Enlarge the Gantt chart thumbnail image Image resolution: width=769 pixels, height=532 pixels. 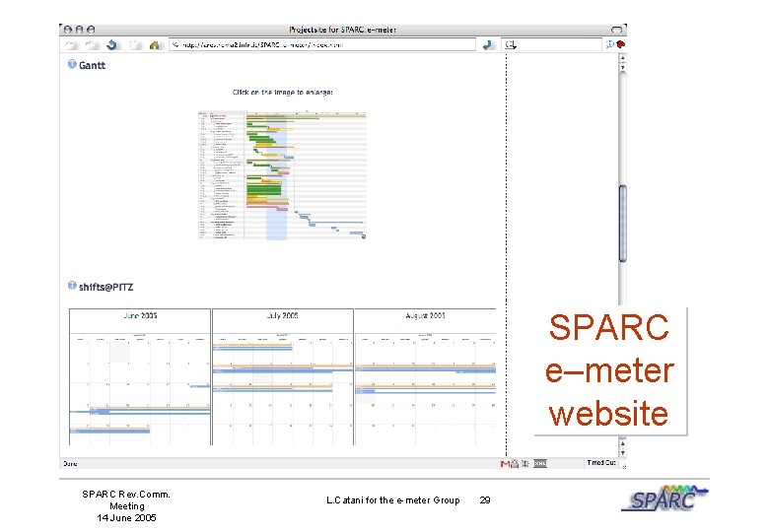(283, 175)
